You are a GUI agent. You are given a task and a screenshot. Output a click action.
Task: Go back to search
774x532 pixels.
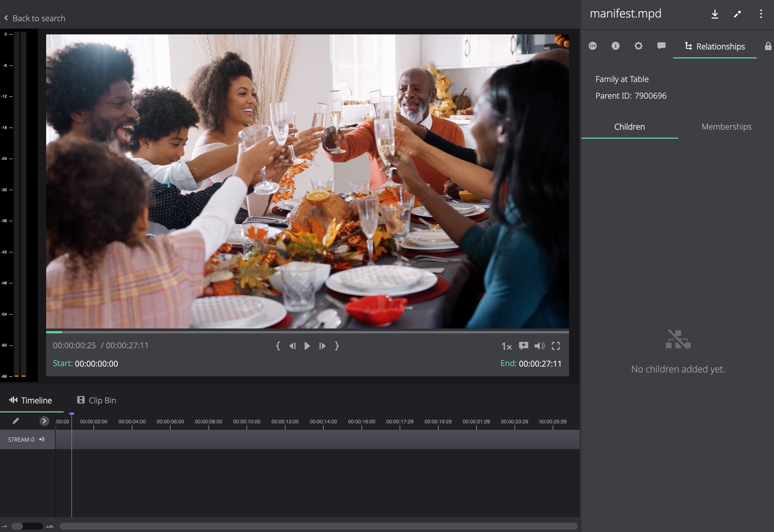pyautogui.click(x=35, y=18)
